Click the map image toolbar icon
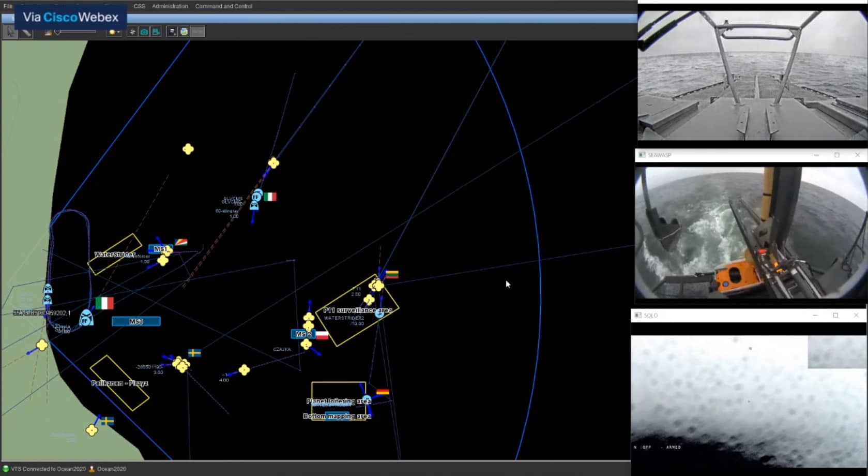The image size is (868, 476). (184, 32)
